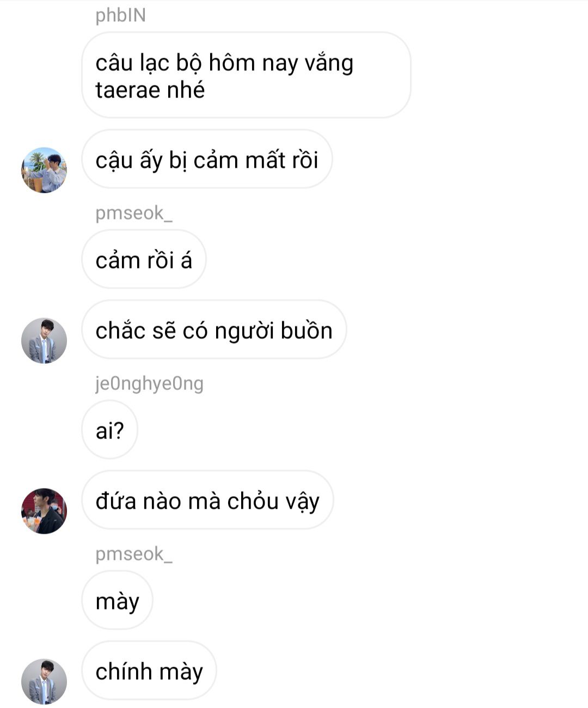588x708 pixels.
Task: Tap the first pmseok_ username label
Action: point(134,213)
